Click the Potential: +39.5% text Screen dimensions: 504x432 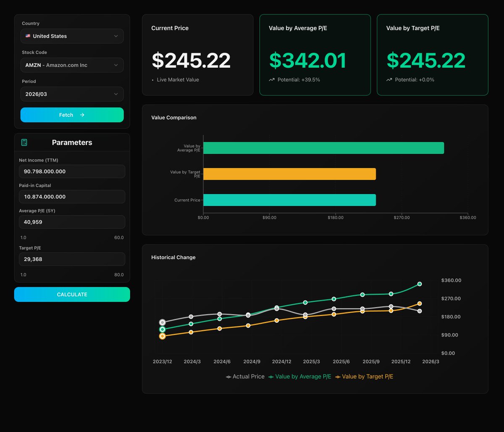pos(299,79)
